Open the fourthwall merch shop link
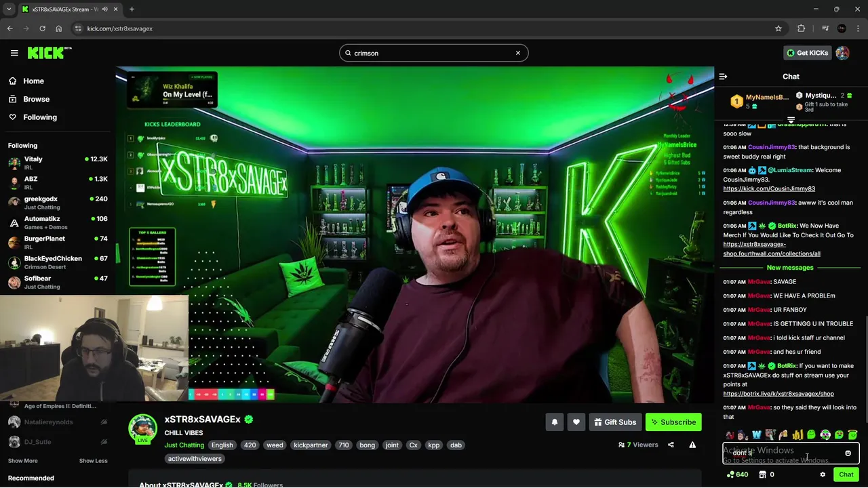 coord(772,249)
